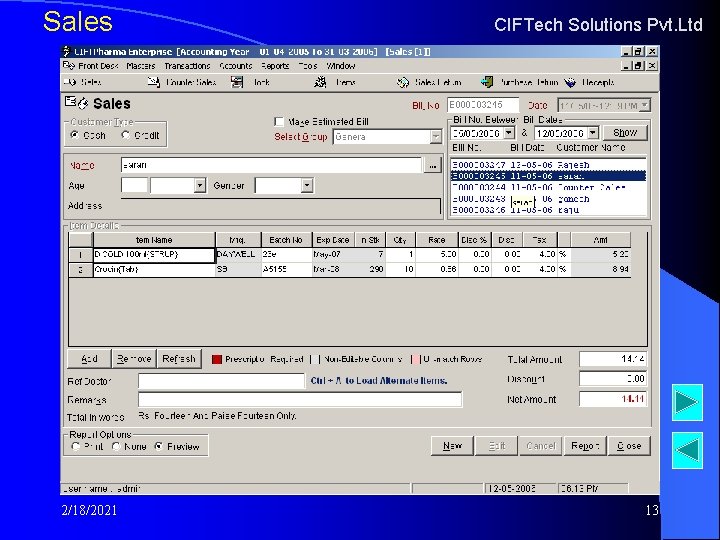
Task: Open the start bill date dropdown
Action: pyautogui.click(x=509, y=133)
